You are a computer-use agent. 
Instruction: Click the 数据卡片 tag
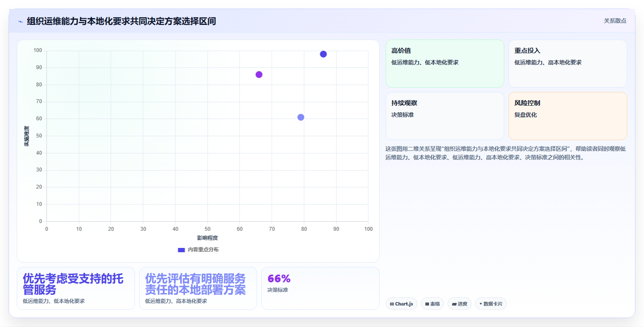click(491, 304)
